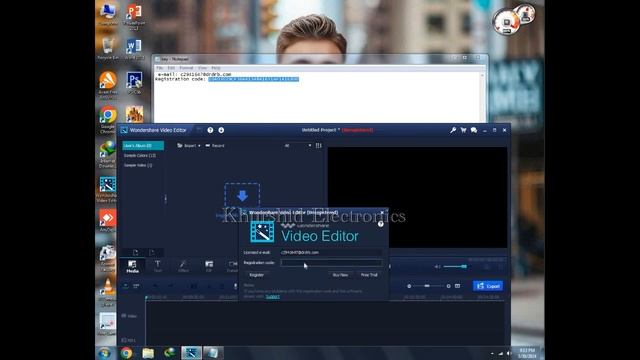Click the Windows Start button

pyautogui.click(x=104, y=353)
